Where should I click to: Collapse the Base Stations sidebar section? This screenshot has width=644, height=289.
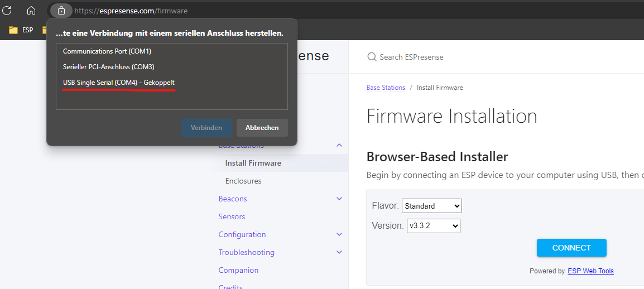pos(339,145)
